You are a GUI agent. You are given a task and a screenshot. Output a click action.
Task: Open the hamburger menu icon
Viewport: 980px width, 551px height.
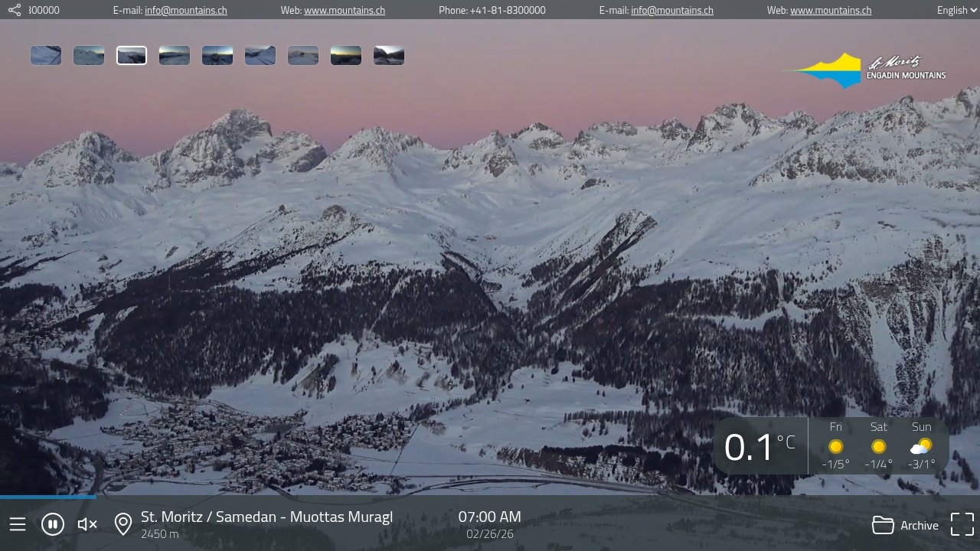coord(18,524)
